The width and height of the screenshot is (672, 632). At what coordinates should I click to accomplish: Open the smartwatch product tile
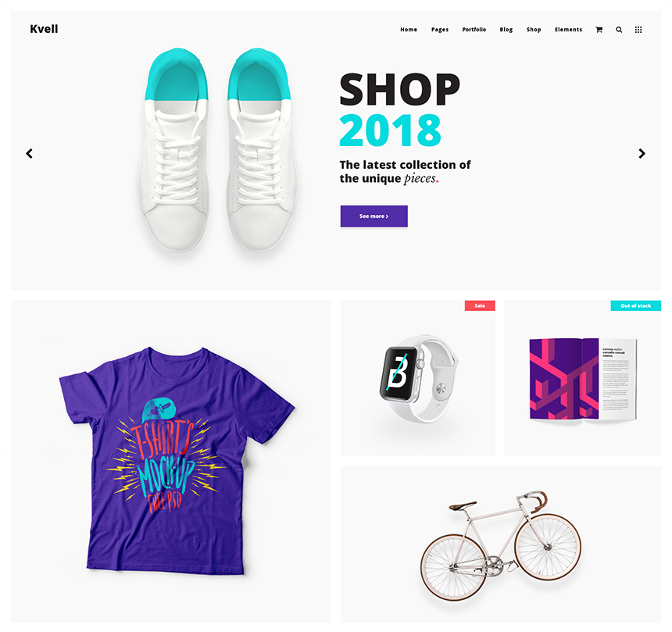(x=418, y=378)
